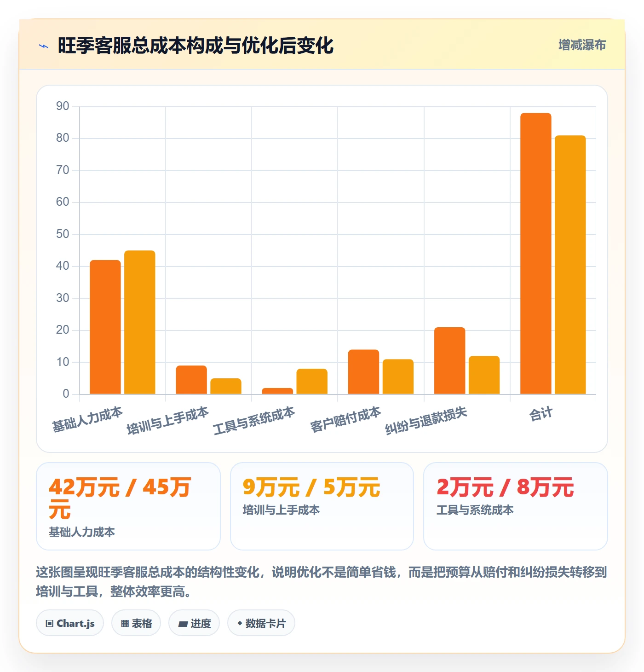Click the title 旺季客服总成本构成与优化后变化

(x=195, y=46)
